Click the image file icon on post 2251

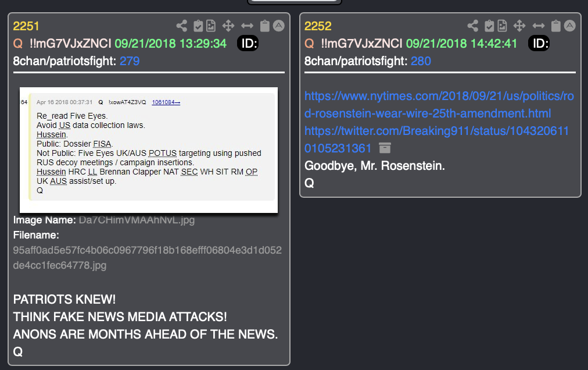(211, 26)
